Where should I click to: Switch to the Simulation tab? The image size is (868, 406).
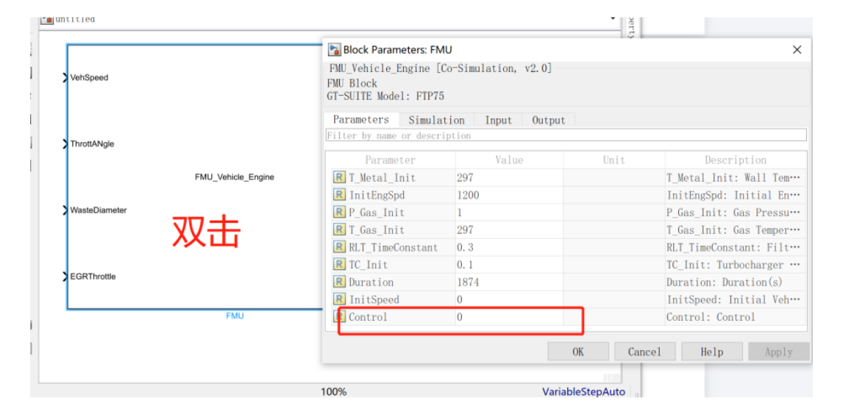[x=436, y=120]
